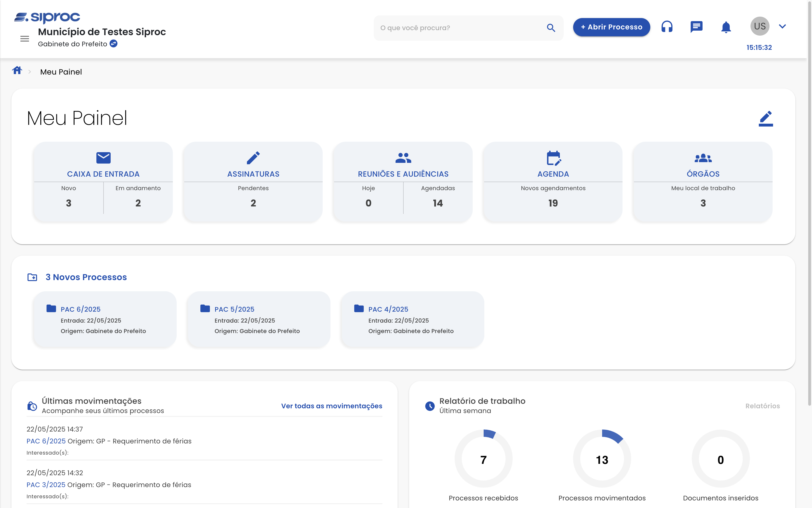Viewport: 812px width, 508px height.
Task: Click the Relatório de trabalho clock icon
Action: tap(430, 406)
